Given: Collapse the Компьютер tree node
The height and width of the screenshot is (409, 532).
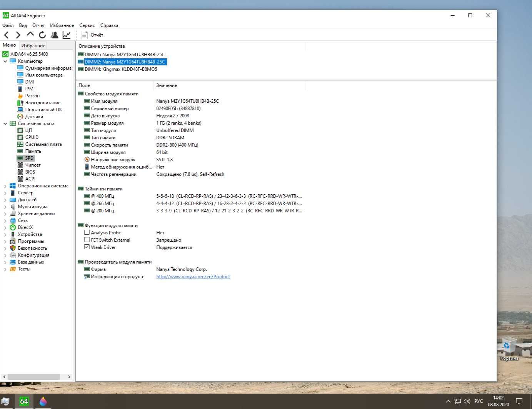Looking at the screenshot, I should pyautogui.click(x=5, y=61).
